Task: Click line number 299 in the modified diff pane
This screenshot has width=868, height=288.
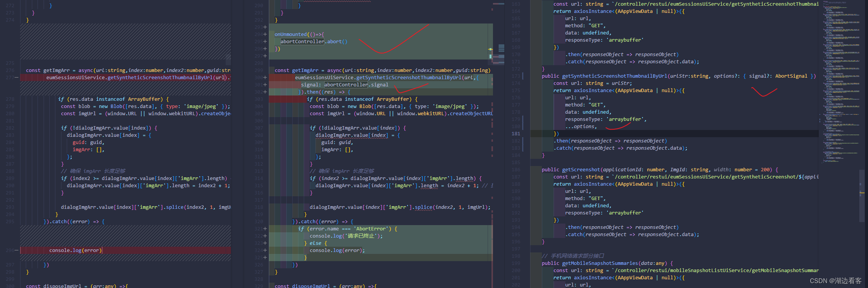Action: click(x=259, y=70)
